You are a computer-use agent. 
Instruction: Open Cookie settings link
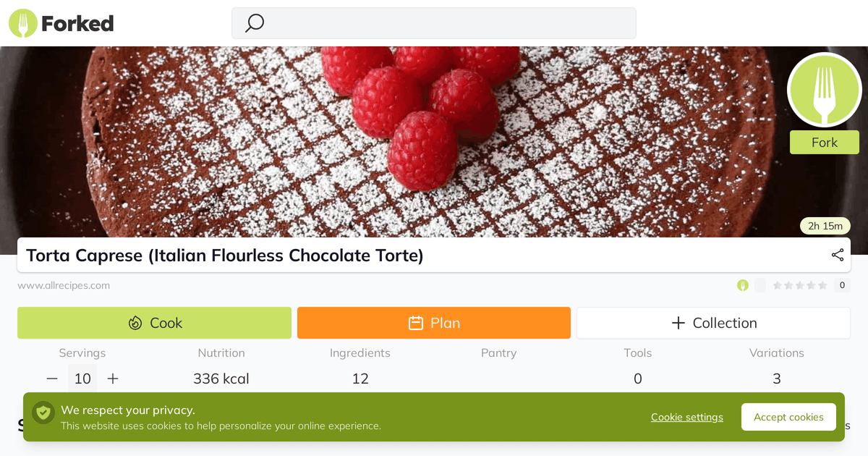(686, 417)
